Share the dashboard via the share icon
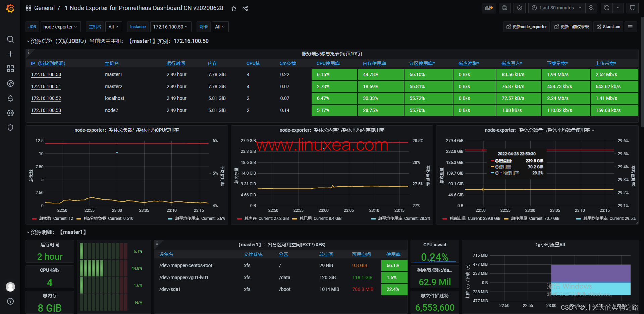The width and height of the screenshot is (644, 314). click(x=245, y=8)
